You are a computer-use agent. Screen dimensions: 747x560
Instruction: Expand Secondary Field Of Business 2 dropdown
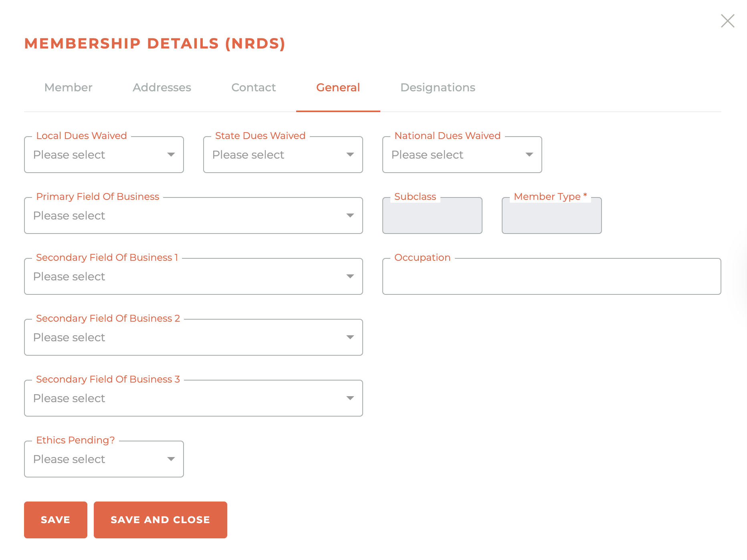pos(193,338)
